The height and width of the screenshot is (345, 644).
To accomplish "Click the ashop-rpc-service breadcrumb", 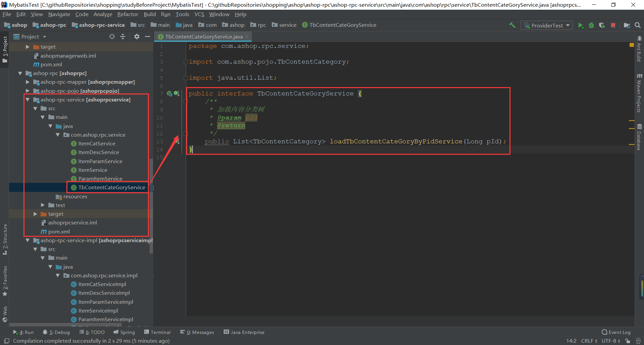I will pos(102,25).
